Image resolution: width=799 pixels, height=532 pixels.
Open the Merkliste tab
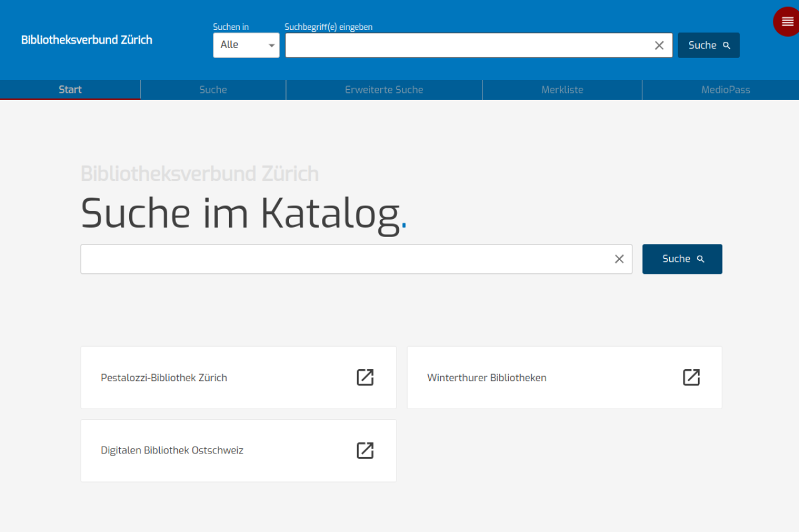(x=562, y=90)
